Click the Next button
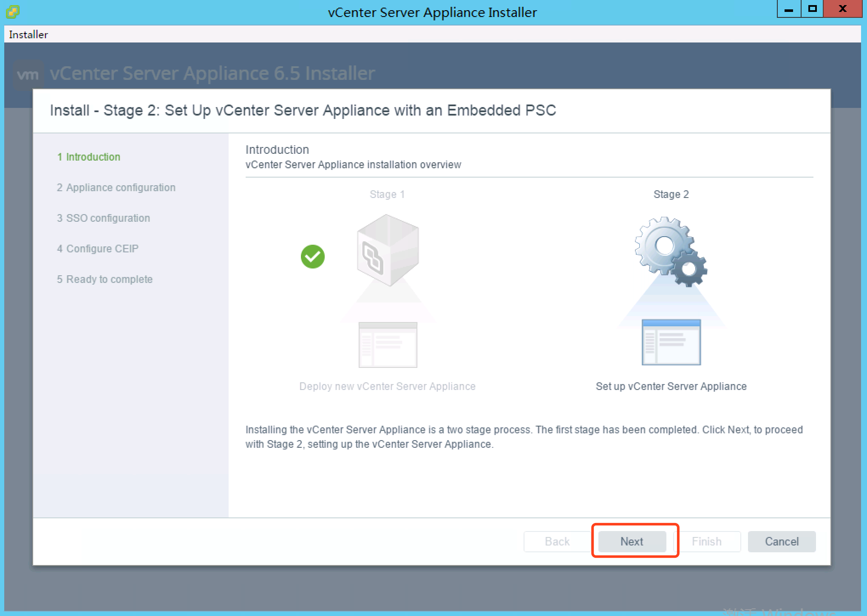Screen dimensions: 867x616 point(632,541)
